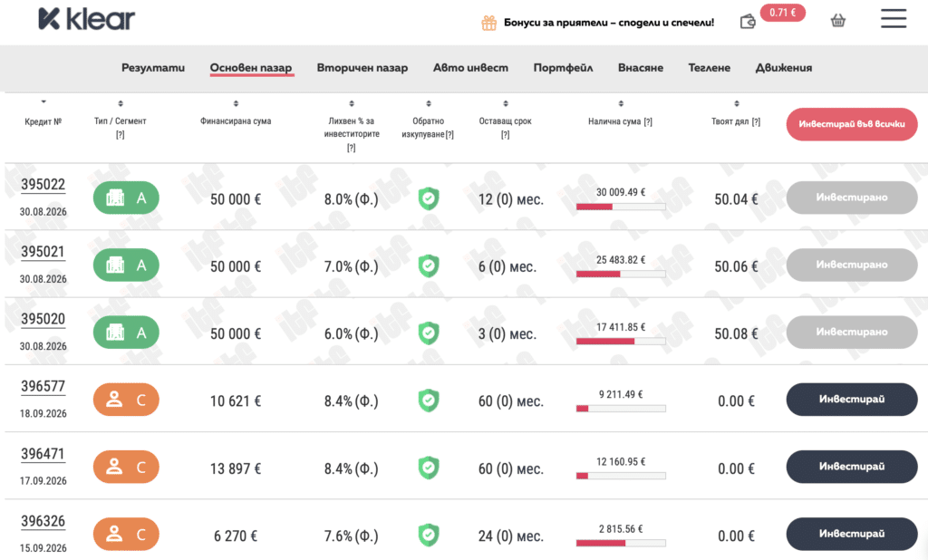
Task: Click the orange C segment badge for loan 396577
Action: click(126, 400)
